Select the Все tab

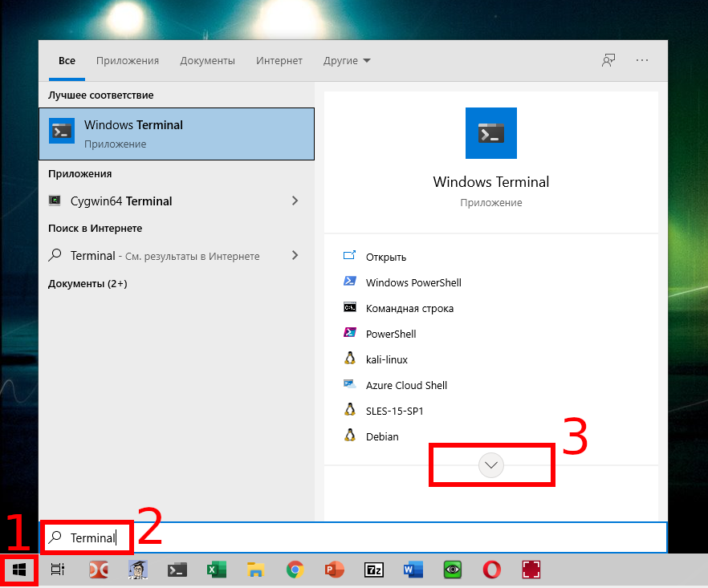[67, 60]
